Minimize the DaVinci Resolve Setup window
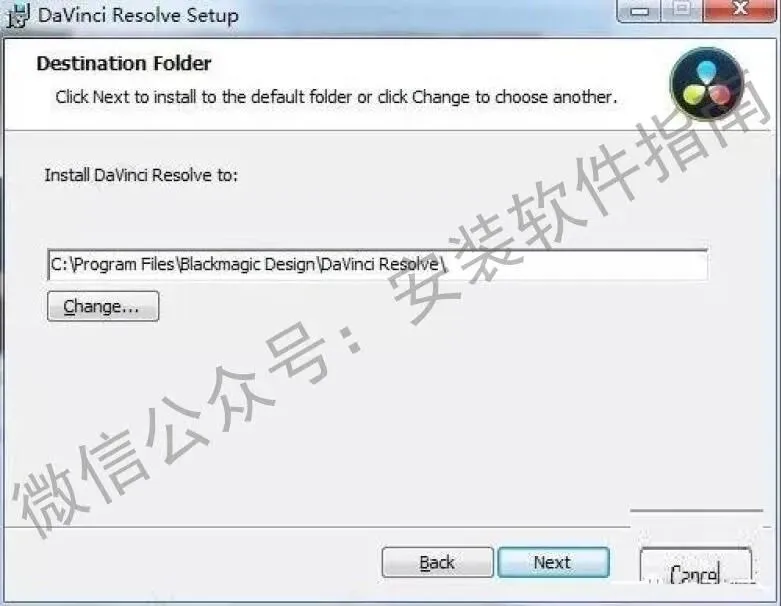This screenshot has height=606, width=781. [639, 10]
